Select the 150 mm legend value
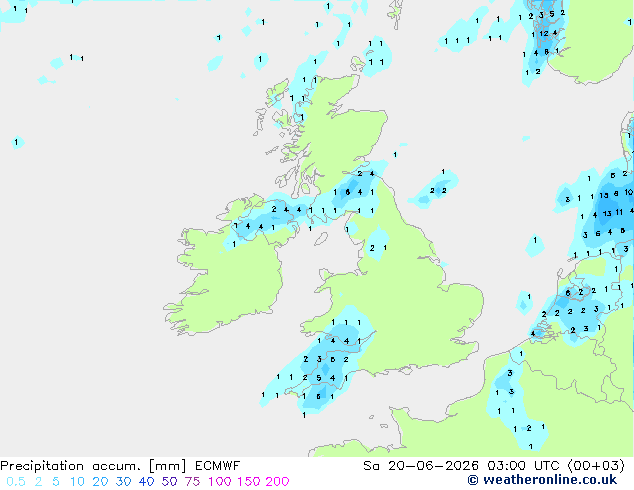Viewport: 634px width, 490px height. click(249, 482)
